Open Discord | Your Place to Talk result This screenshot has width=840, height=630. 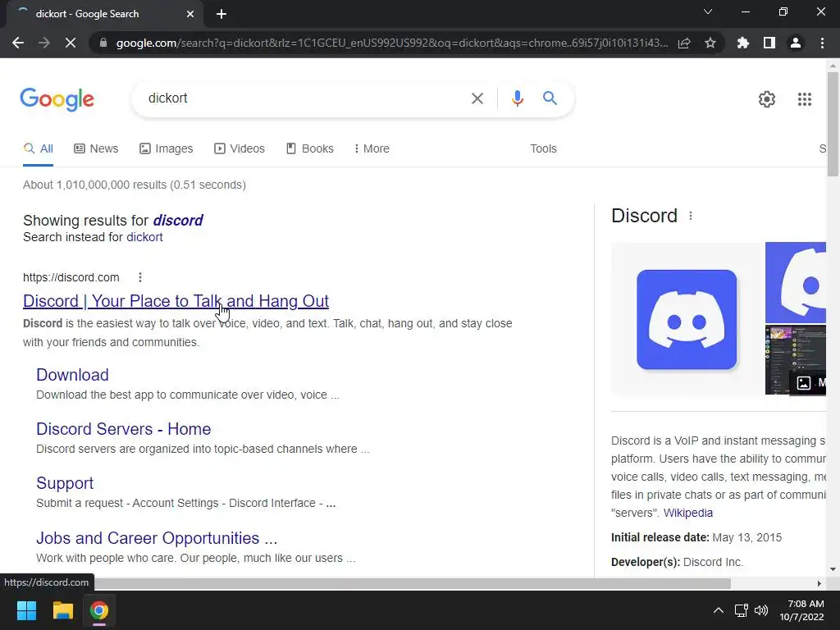176,301
